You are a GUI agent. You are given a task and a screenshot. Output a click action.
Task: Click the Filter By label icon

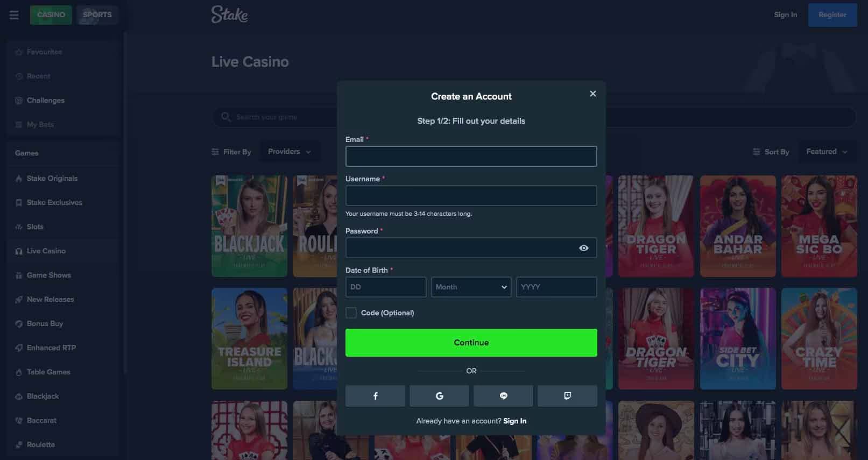tap(215, 152)
